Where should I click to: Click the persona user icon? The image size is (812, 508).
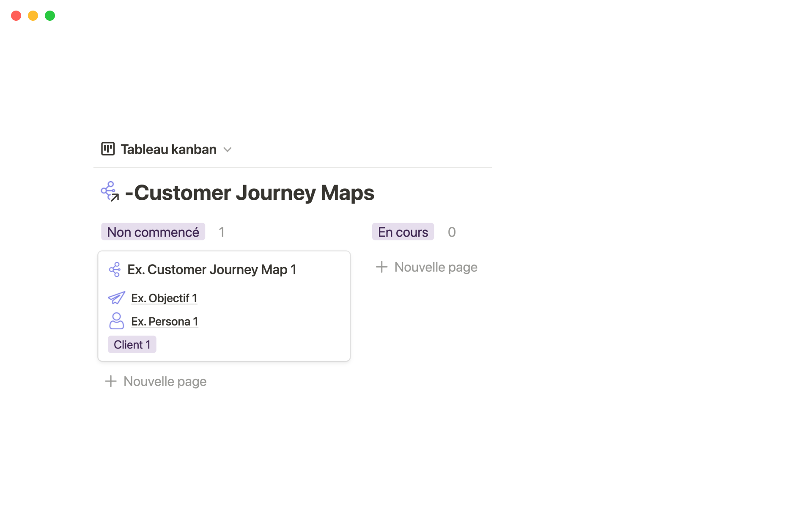point(116,321)
